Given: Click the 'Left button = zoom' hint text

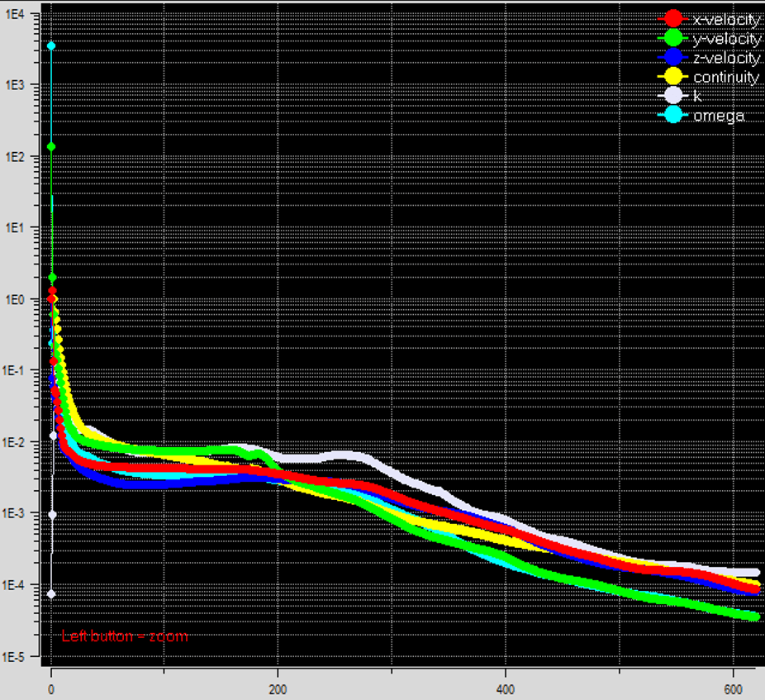Looking at the screenshot, I should click(125, 636).
